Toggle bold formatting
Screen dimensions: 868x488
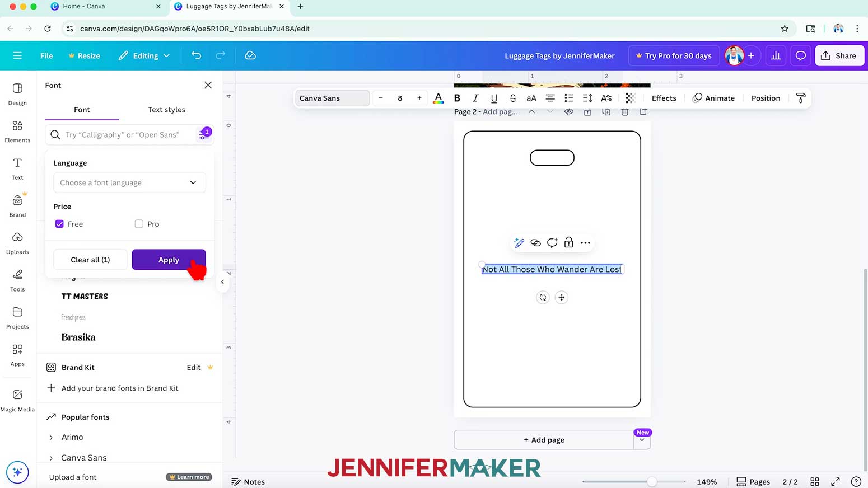[x=457, y=98]
